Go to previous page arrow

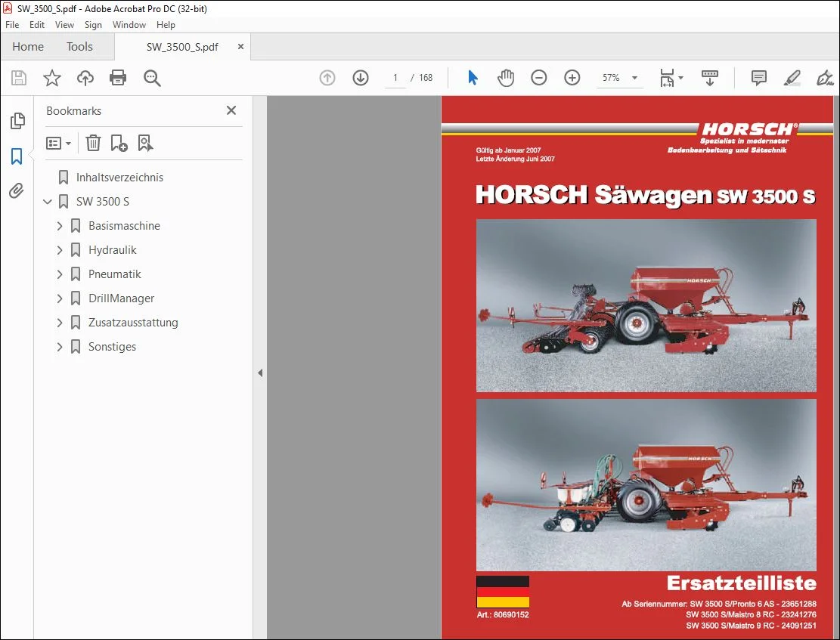click(x=327, y=78)
